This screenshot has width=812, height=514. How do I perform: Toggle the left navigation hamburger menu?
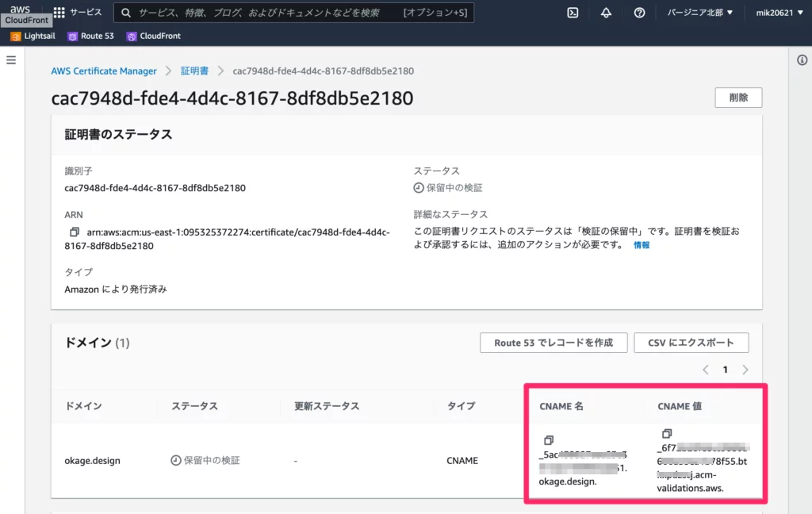click(x=11, y=60)
